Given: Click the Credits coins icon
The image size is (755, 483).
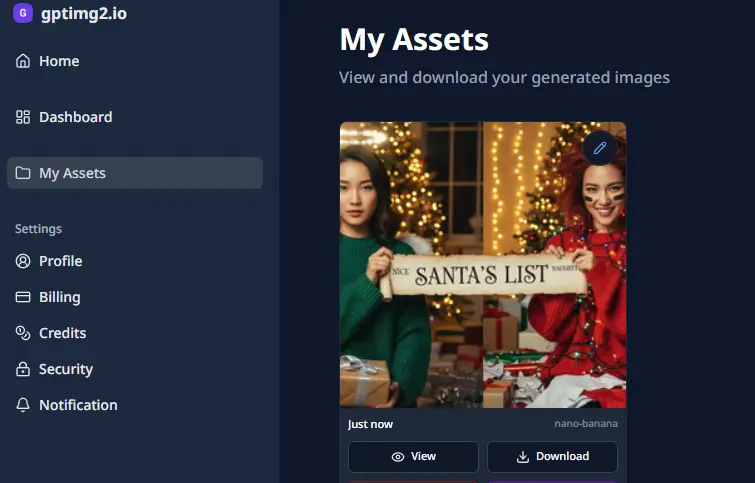Looking at the screenshot, I should click(x=23, y=333).
